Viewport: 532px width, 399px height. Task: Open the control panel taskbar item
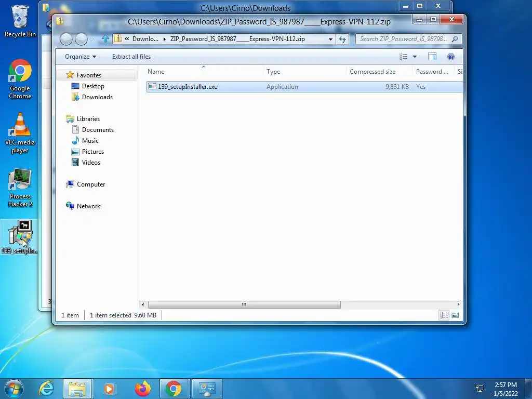click(x=207, y=389)
